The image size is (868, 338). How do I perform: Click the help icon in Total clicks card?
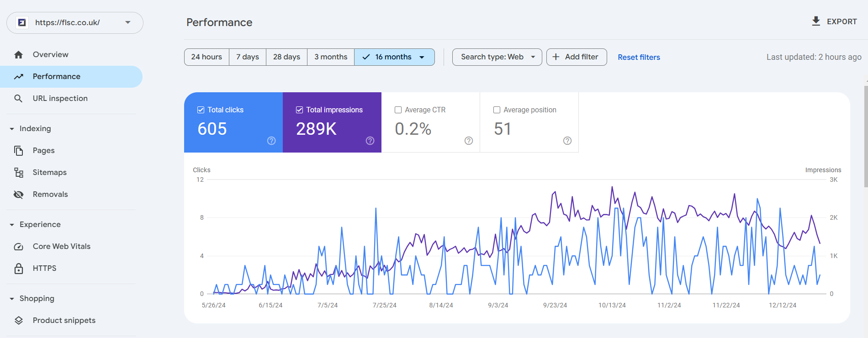271,141
